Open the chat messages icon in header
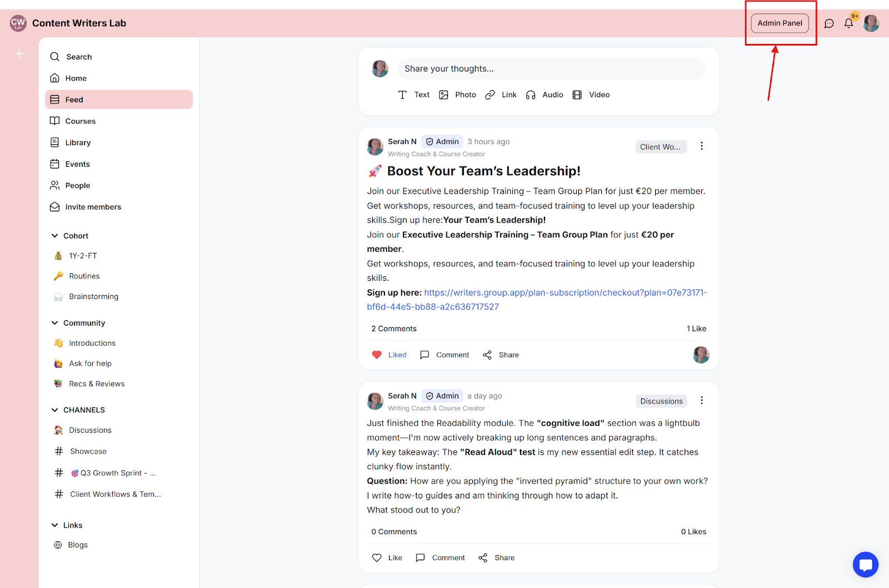 point(829,23)
